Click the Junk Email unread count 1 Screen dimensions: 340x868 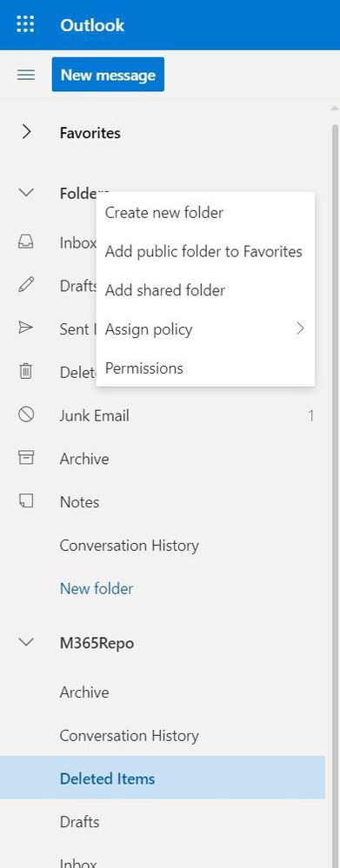(x=311, y=415)
